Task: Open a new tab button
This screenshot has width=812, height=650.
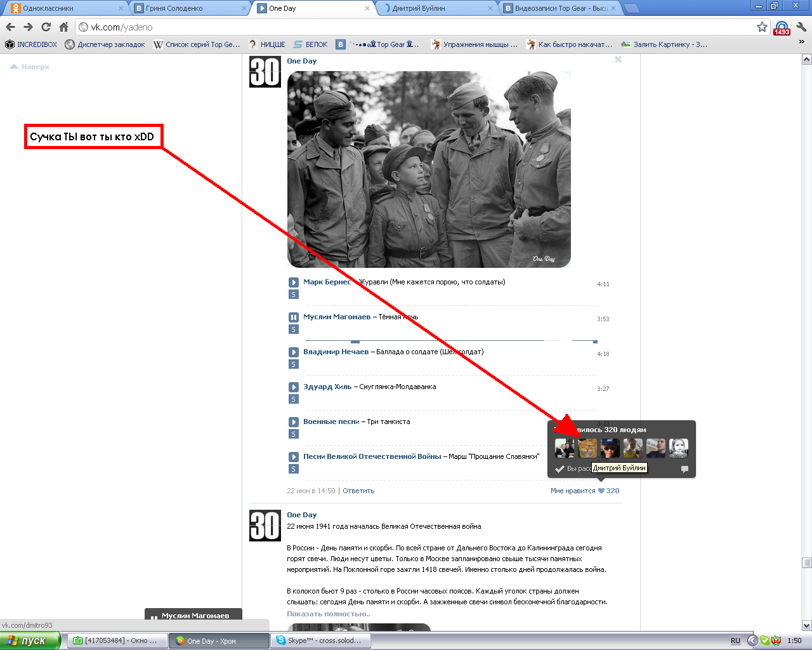Action: (632, 8)
